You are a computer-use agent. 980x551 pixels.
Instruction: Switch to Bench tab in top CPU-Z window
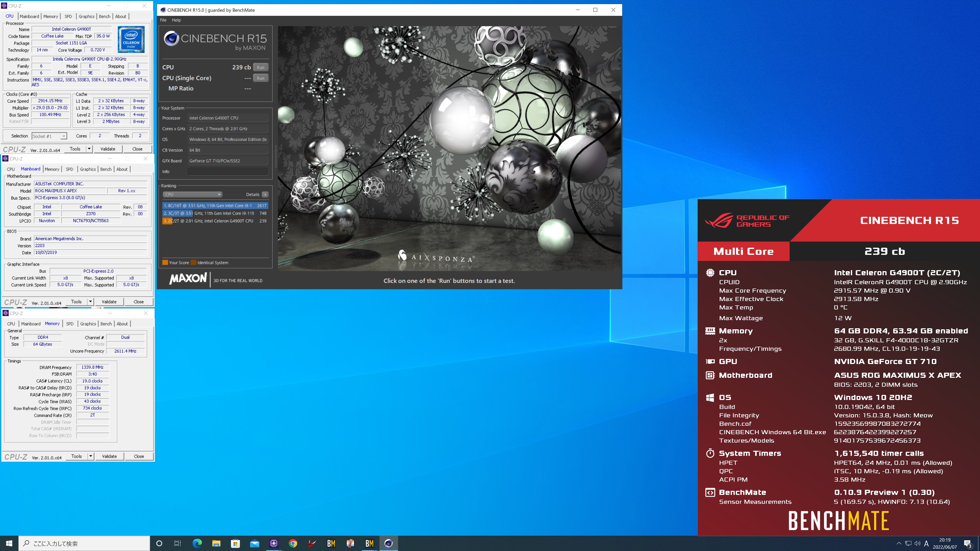(x=105, y=16)
